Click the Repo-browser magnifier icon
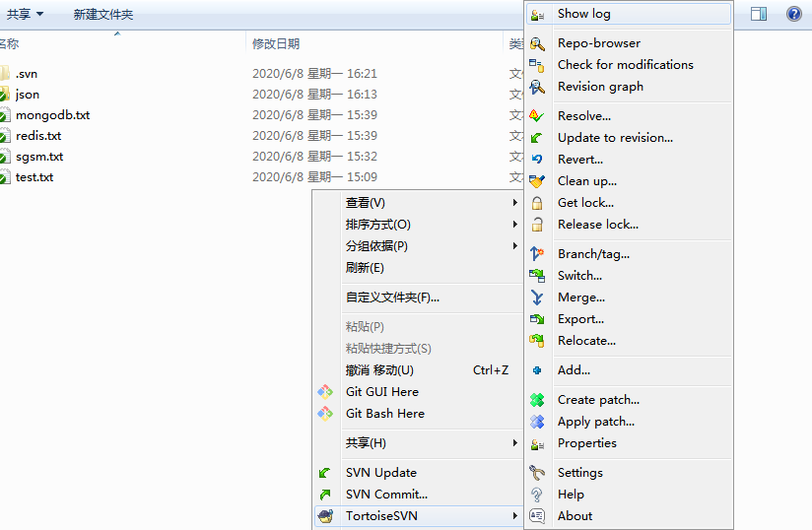The height and width of the screenshot is (530, 812). 537,43
